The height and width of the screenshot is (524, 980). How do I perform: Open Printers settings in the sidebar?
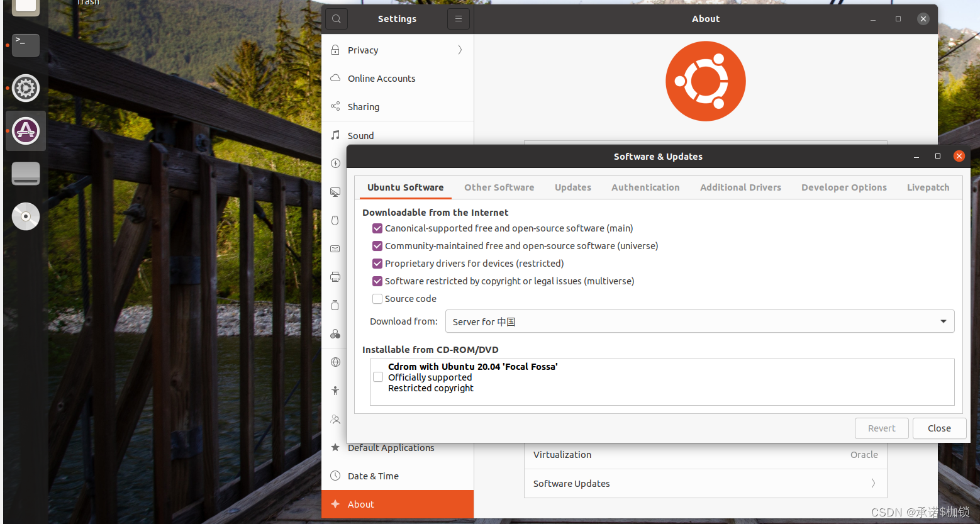(x=335, y=277)
